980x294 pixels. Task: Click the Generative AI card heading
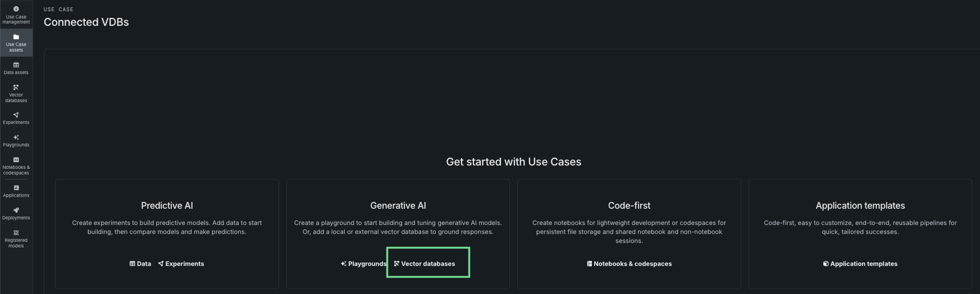click(398, 206)
